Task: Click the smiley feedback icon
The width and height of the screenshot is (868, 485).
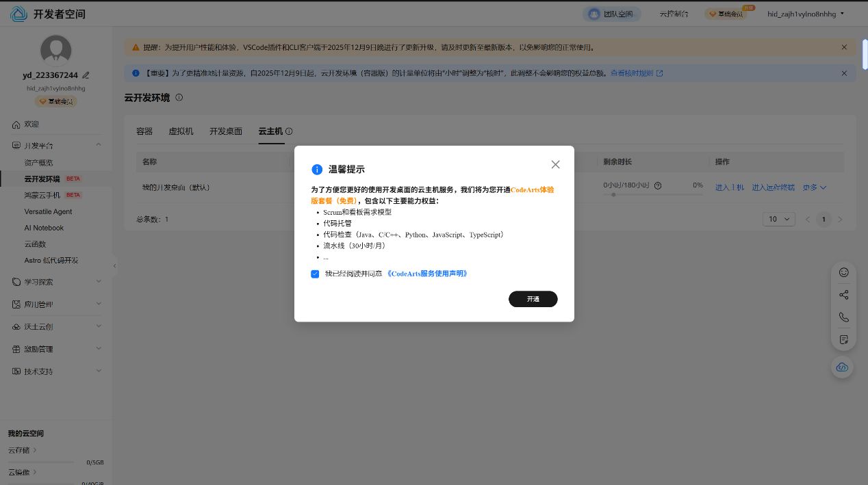Action: point(843,272)
